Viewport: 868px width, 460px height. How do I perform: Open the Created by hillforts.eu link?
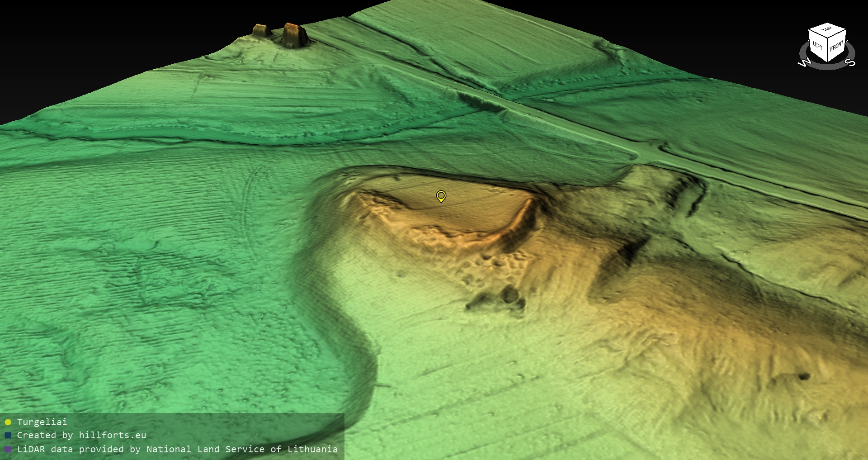click(81, 435)
